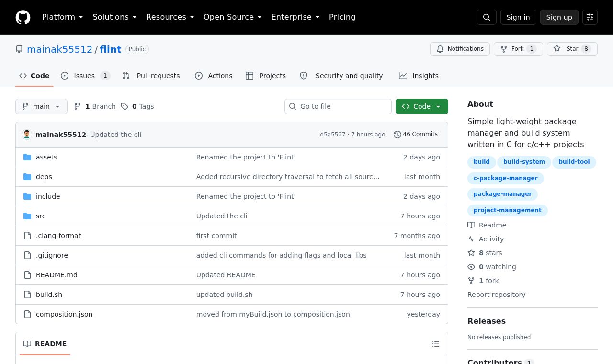This screenshot has width=613, height=364.
Task: Click the deps folder icon
Action: (27, 177)
